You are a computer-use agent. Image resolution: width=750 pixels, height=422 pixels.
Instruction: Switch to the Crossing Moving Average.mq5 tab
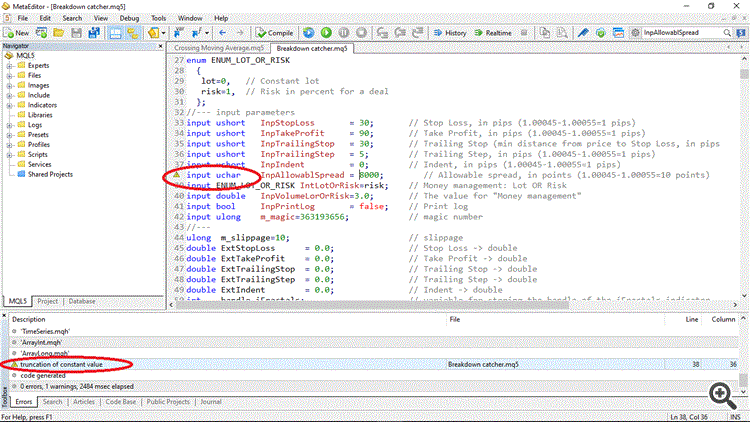(219, 48)
